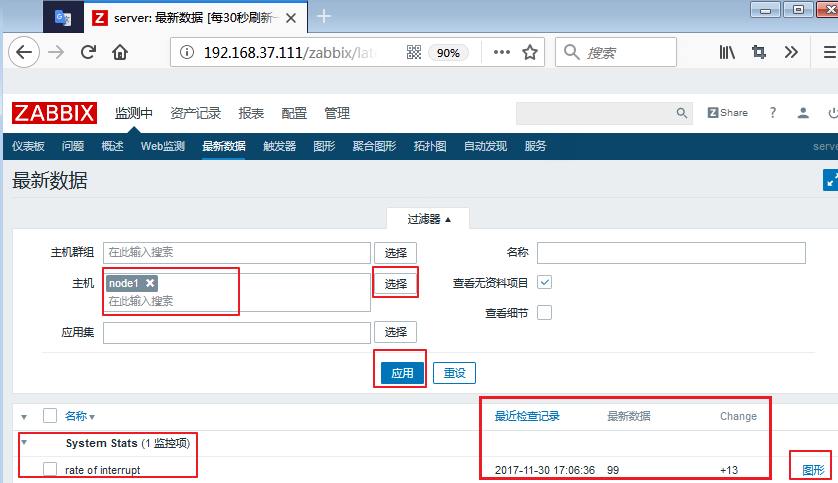Open the Zabbix user profile icon

click(802, 113)
